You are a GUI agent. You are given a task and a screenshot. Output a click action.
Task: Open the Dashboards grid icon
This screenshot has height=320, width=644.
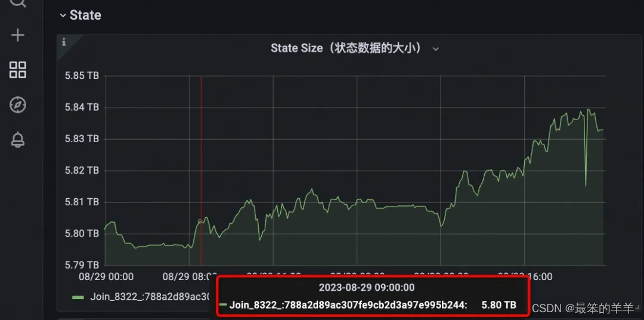tap(18, 70)
